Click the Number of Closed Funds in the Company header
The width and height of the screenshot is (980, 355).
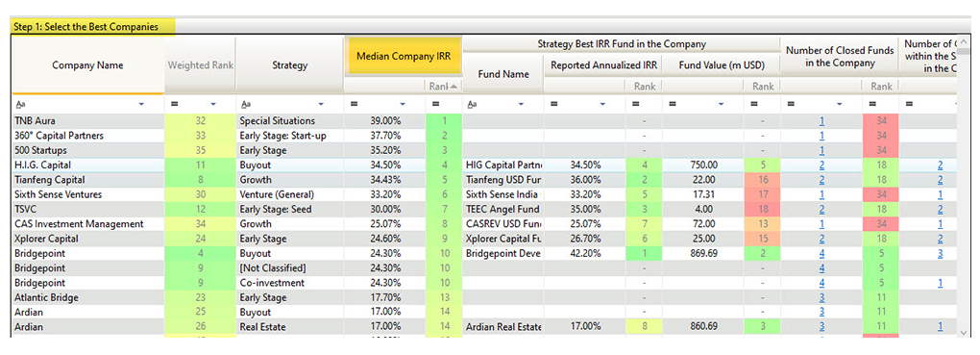(x=840, y=57)
